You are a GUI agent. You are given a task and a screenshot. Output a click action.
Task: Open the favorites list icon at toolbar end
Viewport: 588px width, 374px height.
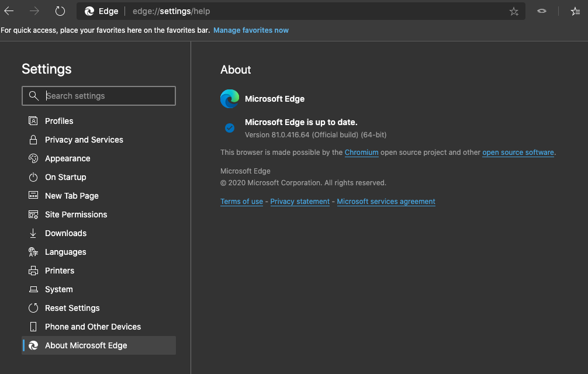[x=575, y=12]
